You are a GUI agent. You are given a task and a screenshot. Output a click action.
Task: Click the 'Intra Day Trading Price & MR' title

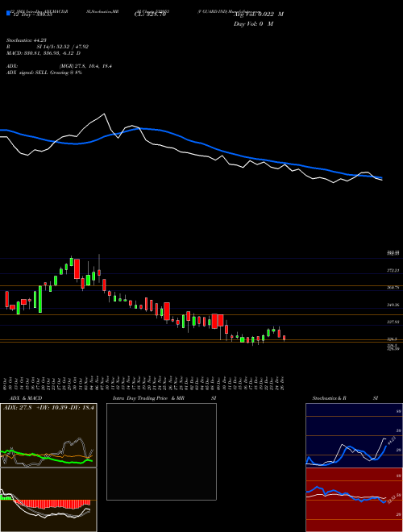pos(149,398)
